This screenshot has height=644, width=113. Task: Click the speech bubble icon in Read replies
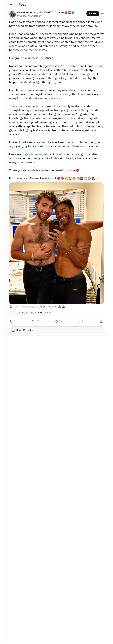13,330
